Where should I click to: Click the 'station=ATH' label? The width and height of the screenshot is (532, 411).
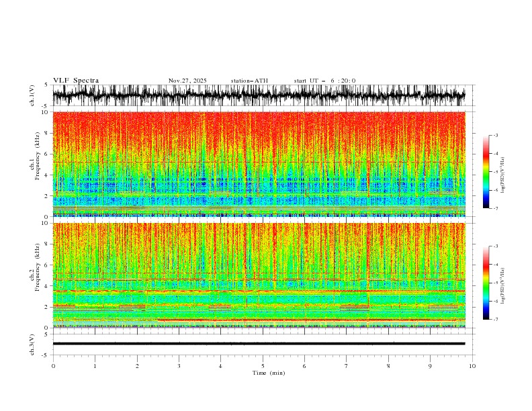pos(249,81)
